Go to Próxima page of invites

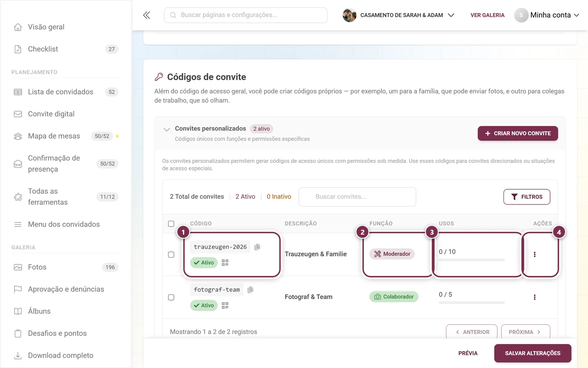[x=526, y=332]
